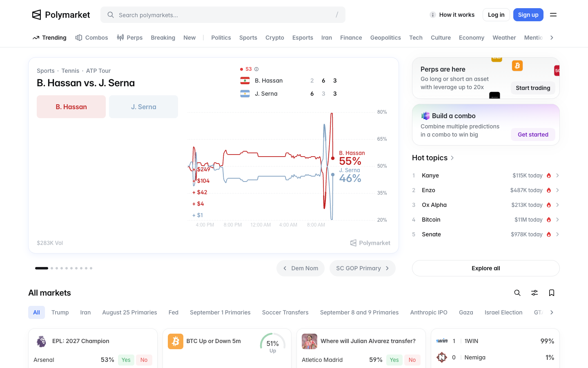This screenshot has width=588, height=368.
Task: Click the 1WIN team logo
Action: tap(442, 341)
